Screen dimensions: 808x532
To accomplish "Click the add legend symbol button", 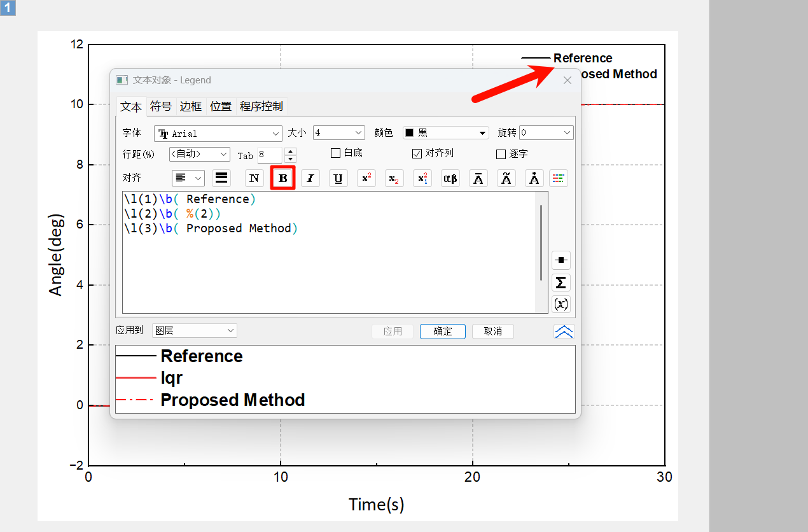I will point(561,260).
